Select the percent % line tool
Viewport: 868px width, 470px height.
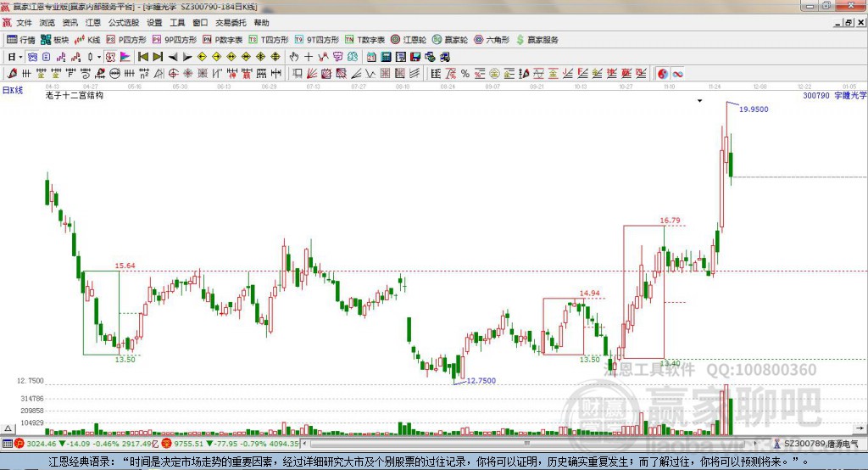click(x=465, y=73)
